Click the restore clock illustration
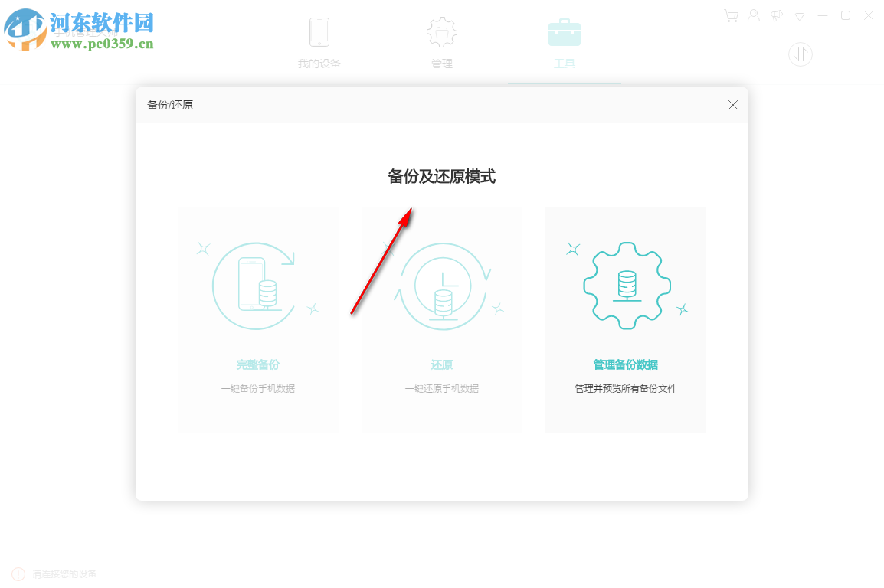The height and width of the screenshot is (588, 884). [441, 285]
